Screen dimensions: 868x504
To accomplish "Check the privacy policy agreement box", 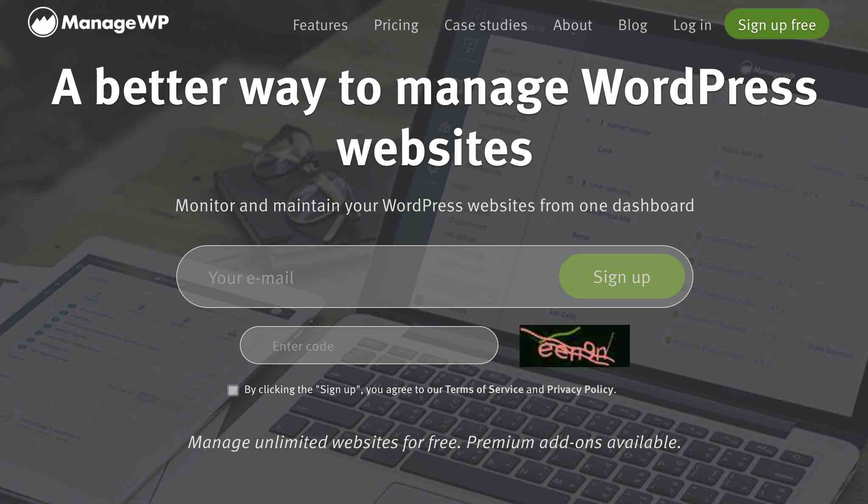I will coord(233,390).
